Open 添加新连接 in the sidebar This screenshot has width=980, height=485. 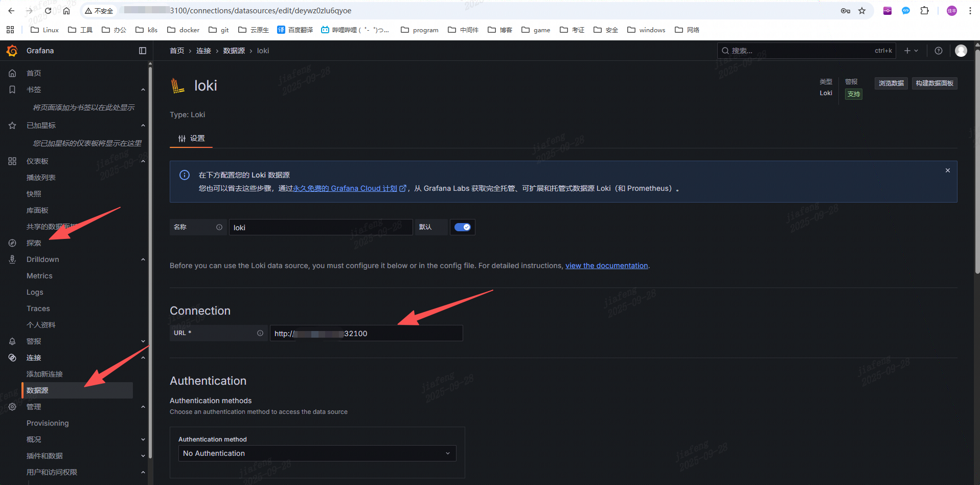44,374
